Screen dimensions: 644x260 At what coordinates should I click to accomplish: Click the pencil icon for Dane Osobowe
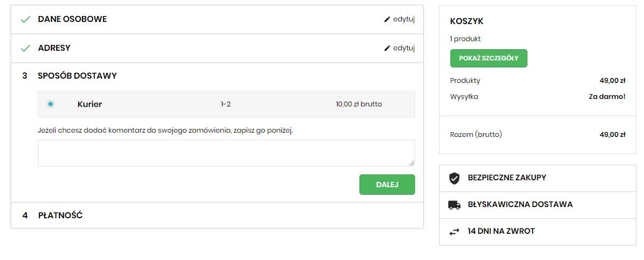point(387,19)
